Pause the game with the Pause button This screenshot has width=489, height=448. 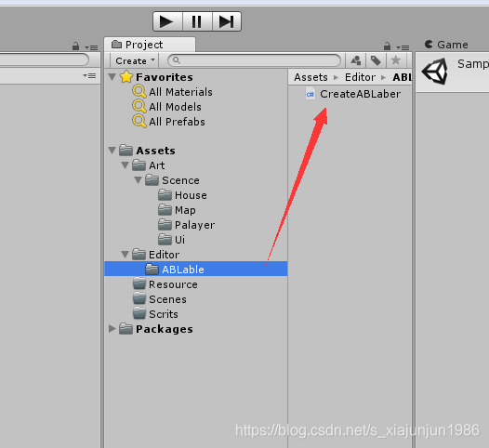tap(197, 21)
